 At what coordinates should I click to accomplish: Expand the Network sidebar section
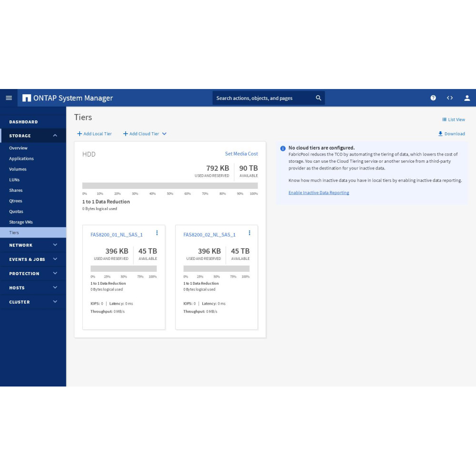pyautogui.click(x=55, y=245)
